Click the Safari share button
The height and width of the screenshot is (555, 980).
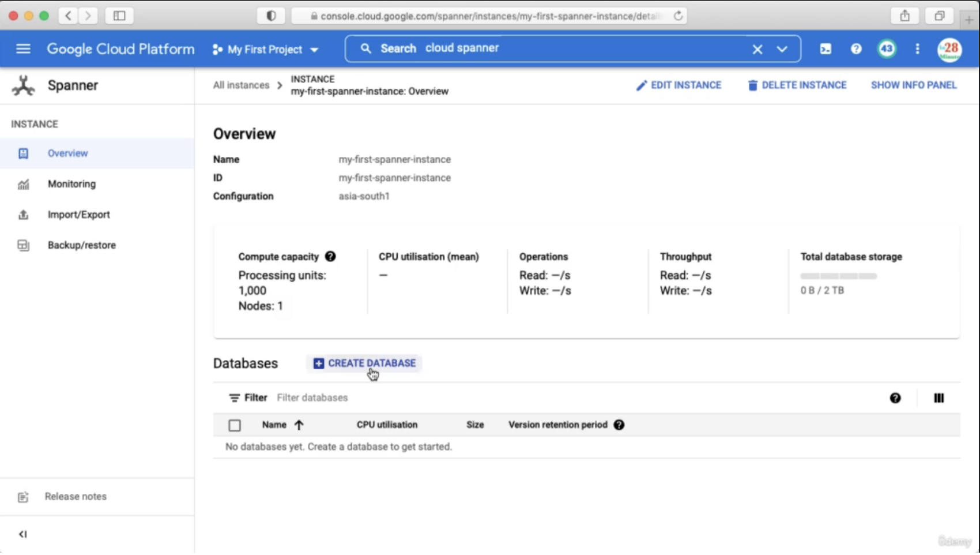click(x=904, y=16)
